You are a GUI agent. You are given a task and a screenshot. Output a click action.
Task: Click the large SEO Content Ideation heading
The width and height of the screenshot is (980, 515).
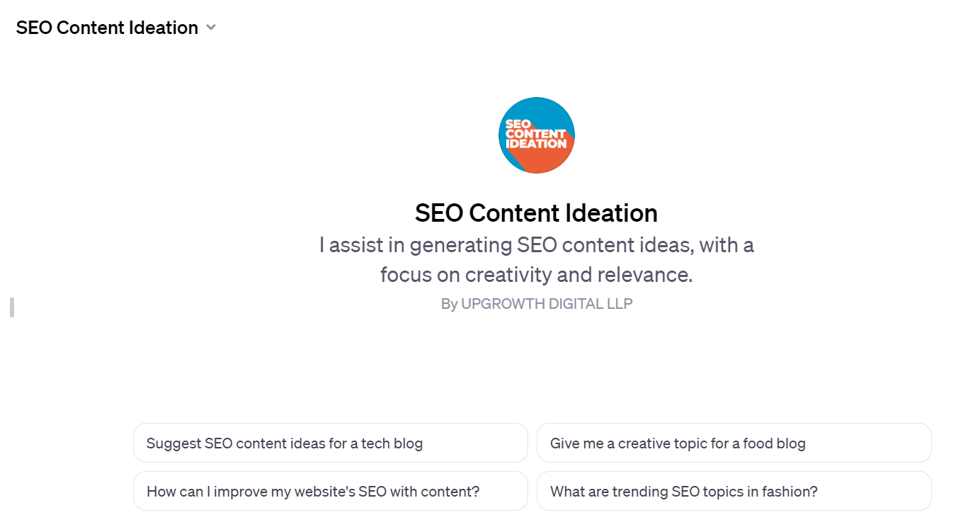pos(536,213)
